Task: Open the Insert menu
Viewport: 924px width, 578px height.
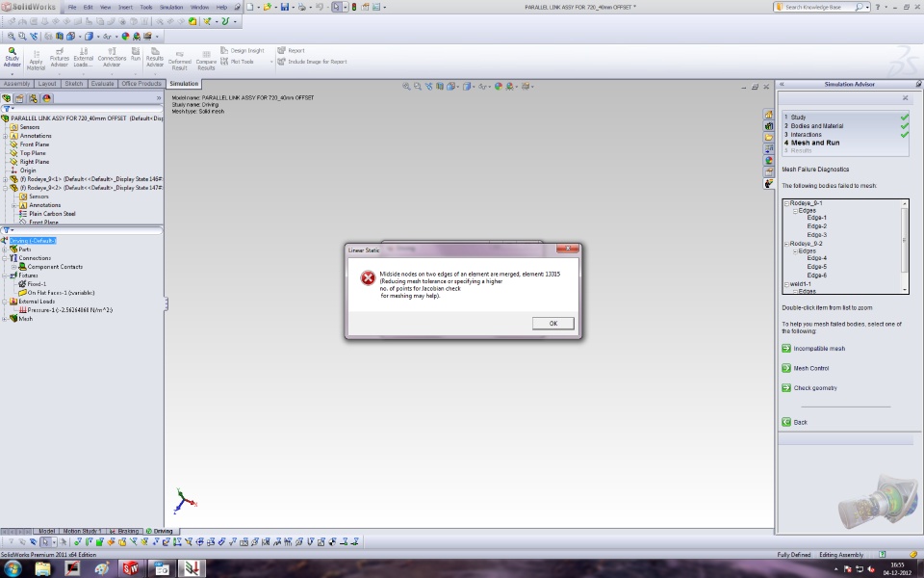Action: (x=125, y=7)
